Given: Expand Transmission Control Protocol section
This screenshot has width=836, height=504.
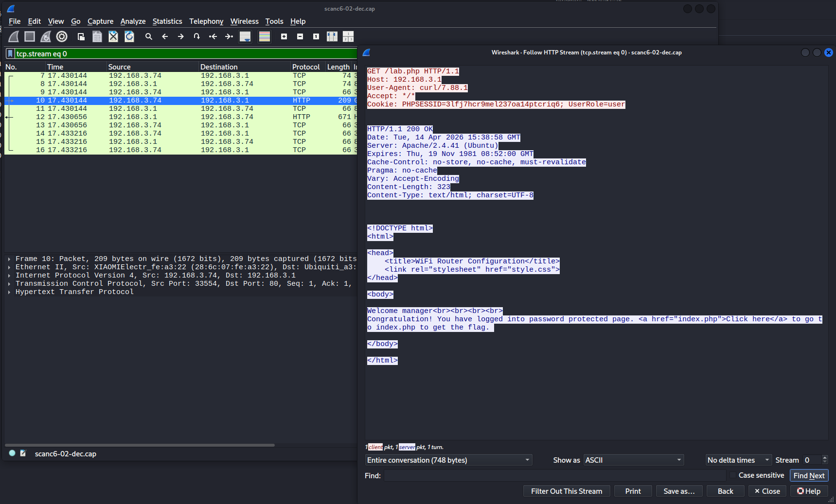Looking at the screenshot, I should [x=9, y=284].
